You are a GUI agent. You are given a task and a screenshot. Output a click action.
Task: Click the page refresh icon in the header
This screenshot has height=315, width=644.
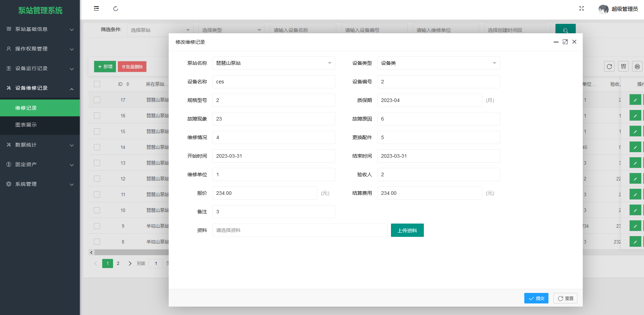[x=116, y=9]
